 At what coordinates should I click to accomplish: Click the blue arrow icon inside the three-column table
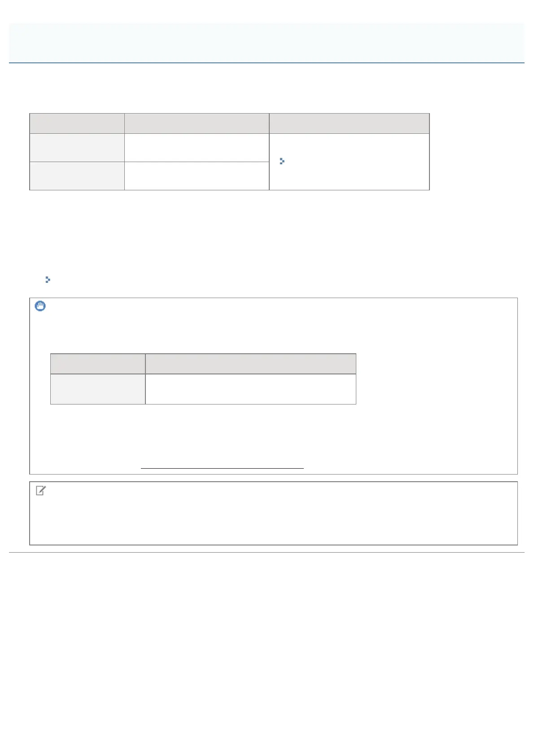(x=282, y=161)
